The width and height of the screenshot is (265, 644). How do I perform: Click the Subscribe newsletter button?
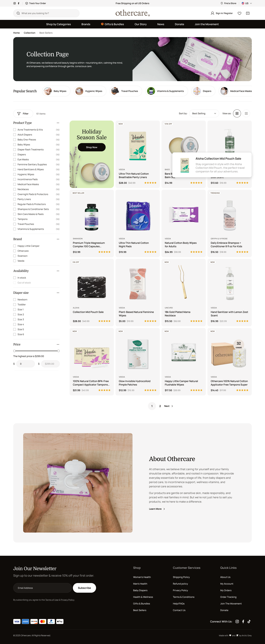[x=84, y=588]
